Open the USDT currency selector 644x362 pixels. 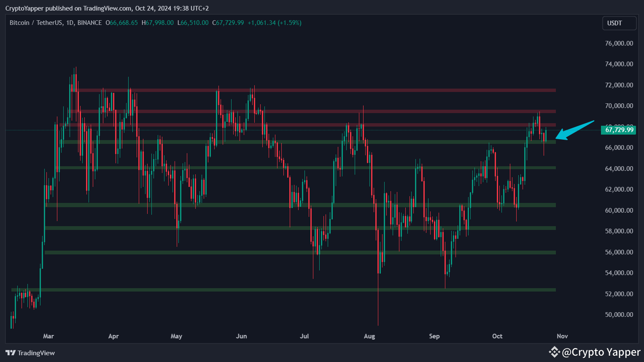point(619,23)
